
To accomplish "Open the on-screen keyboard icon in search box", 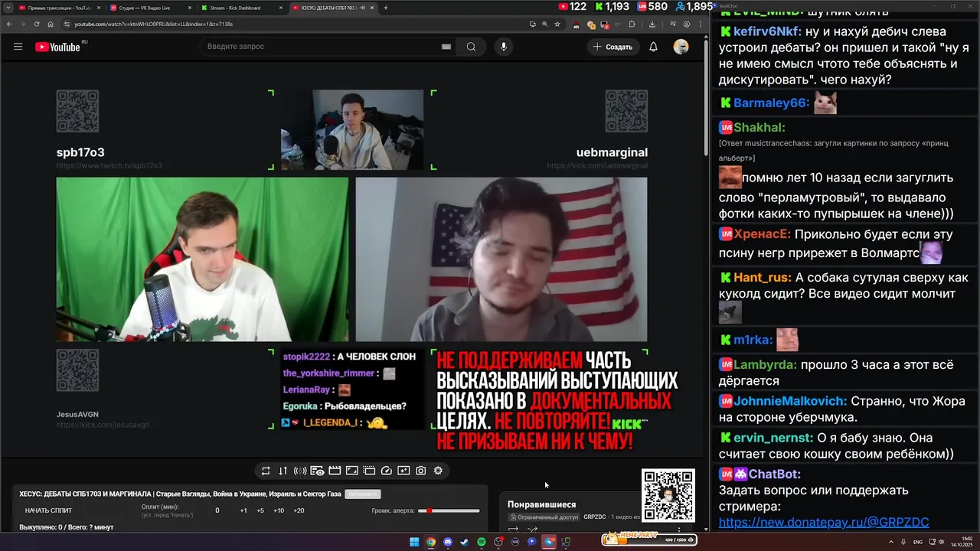I will 446,47.
